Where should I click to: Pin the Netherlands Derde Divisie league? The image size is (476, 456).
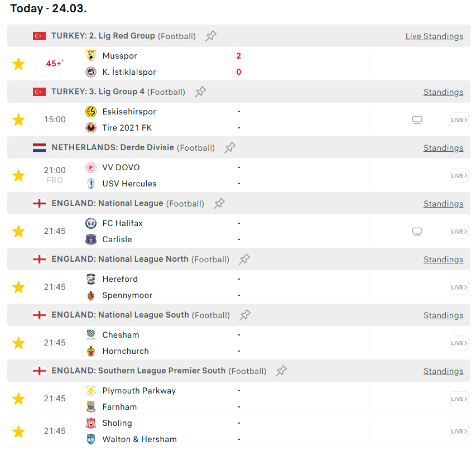tap(230, 148)
